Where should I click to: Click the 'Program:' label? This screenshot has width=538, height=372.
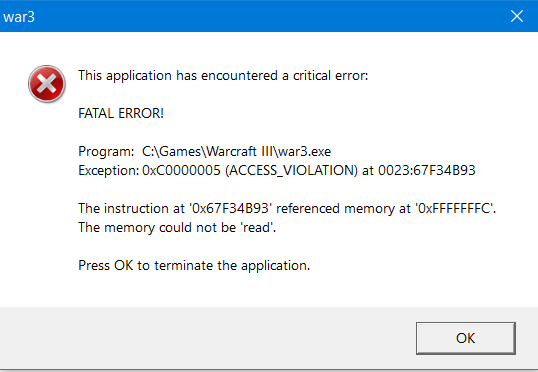(x=106, y=151)
